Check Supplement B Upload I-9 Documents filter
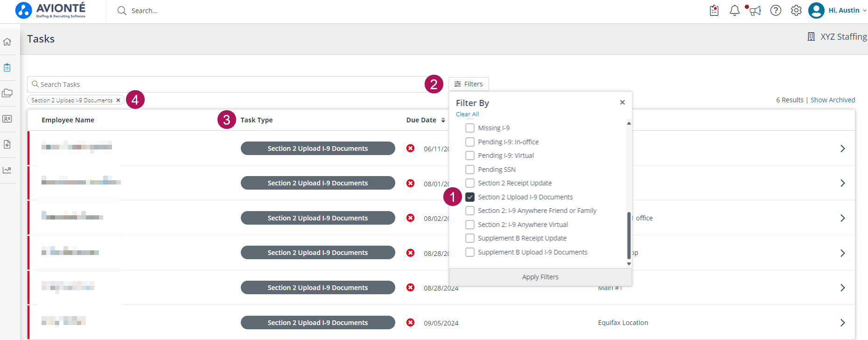 coord(470,252)
